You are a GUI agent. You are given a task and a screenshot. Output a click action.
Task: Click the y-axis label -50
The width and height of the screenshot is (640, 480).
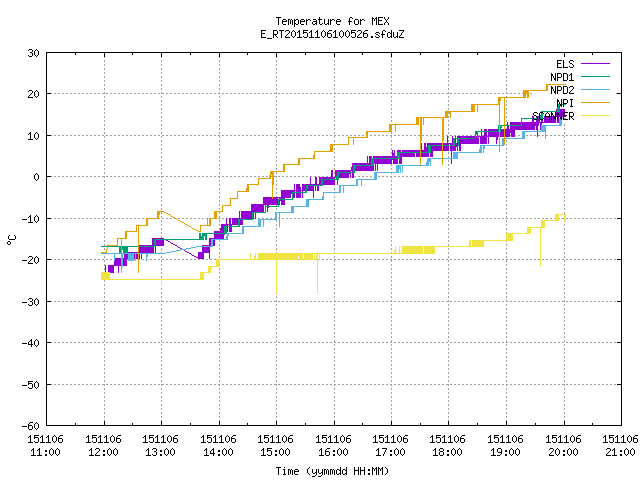click(x=31, y=384)
